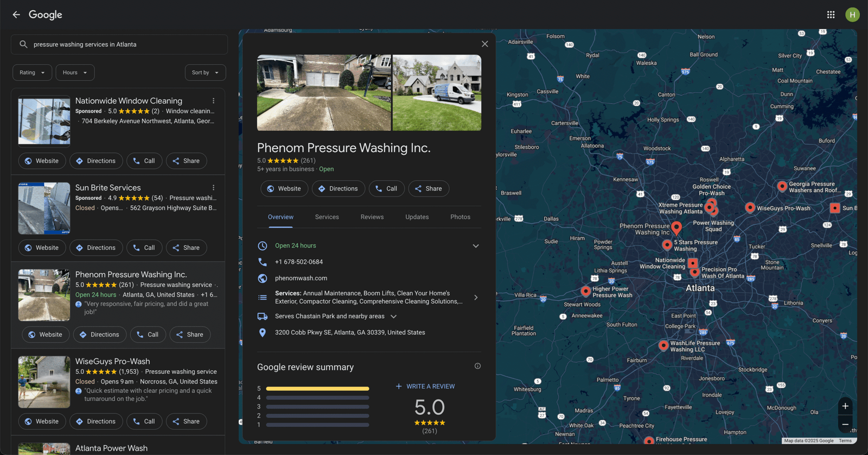
Task: Expand the Services list chevron
Action: [x=476, y=298]
